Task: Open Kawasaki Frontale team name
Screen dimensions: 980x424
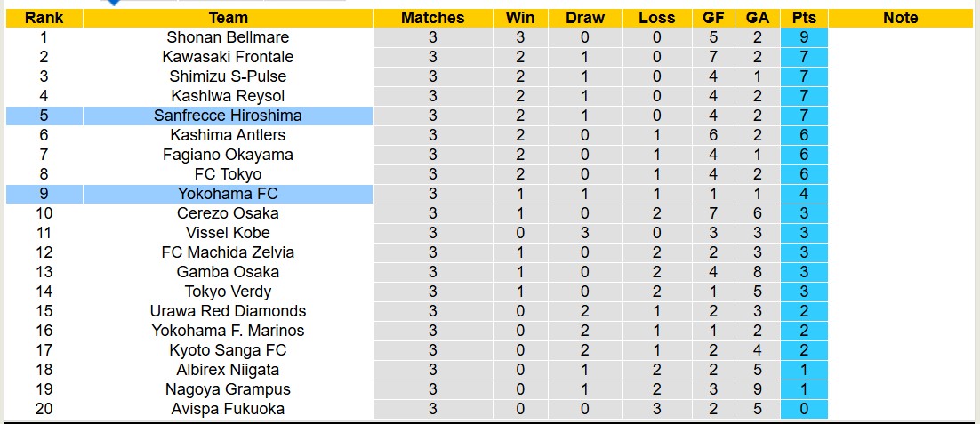Action: [x=228, y=57]
